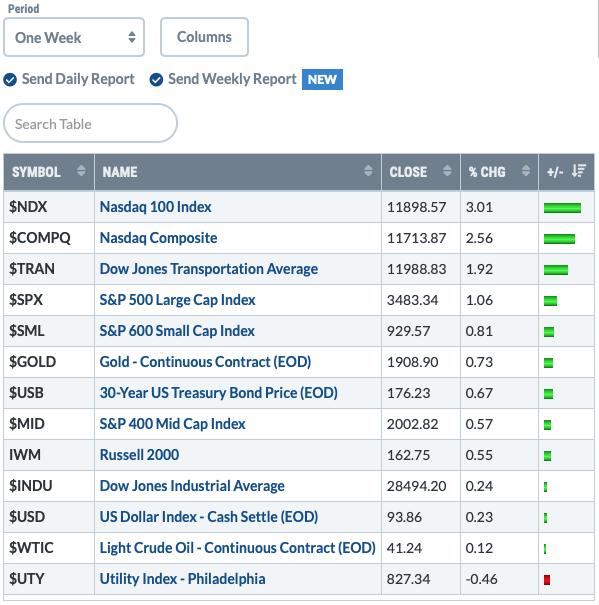This screenshot has height=605, width=599.
Task: Click the green bar in $TRAN row
Action: point(556,270)
